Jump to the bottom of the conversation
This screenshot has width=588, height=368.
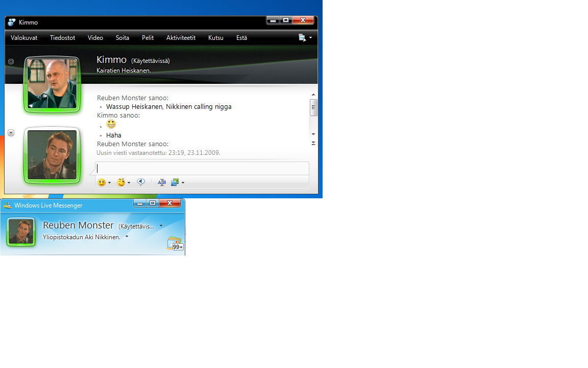313,143
